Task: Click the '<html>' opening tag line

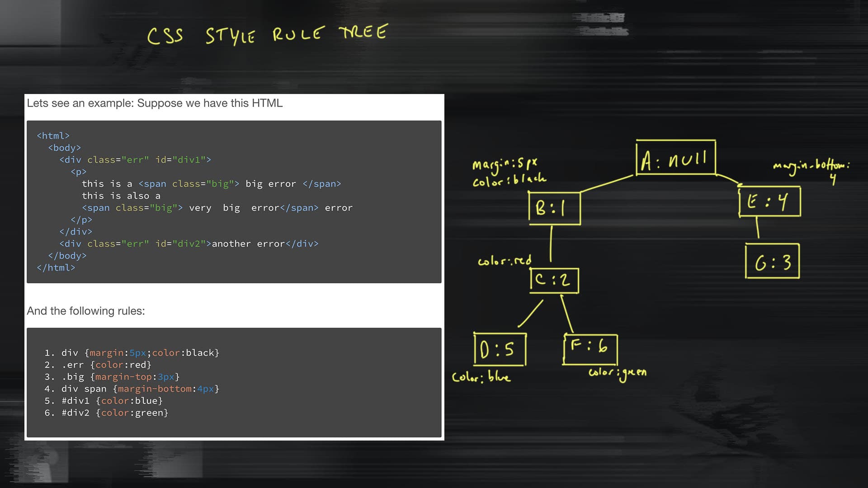Action: point(53,136)
